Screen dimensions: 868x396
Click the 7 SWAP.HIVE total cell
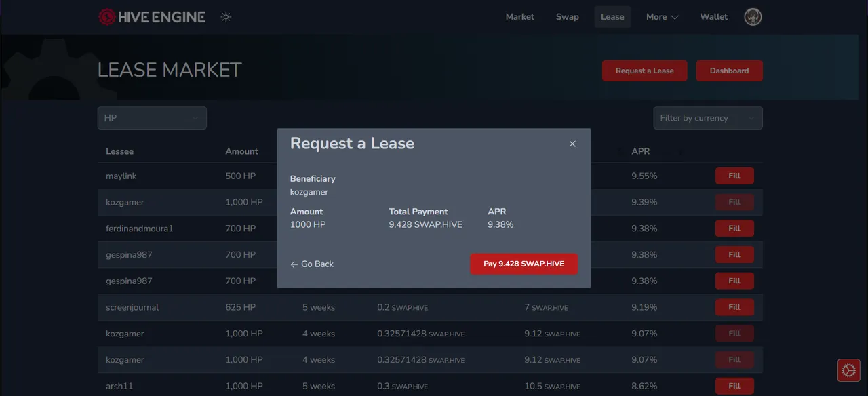click(x=546, y=307)
